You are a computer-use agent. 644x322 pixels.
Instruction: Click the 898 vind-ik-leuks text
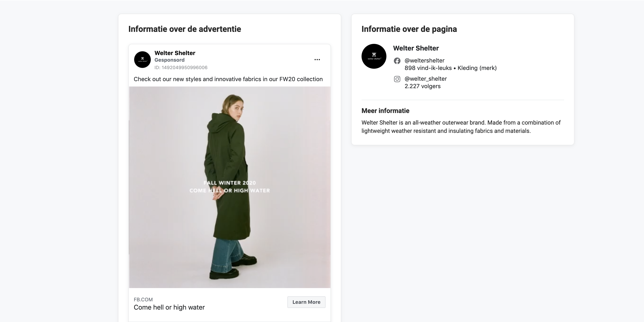(428, 68)
